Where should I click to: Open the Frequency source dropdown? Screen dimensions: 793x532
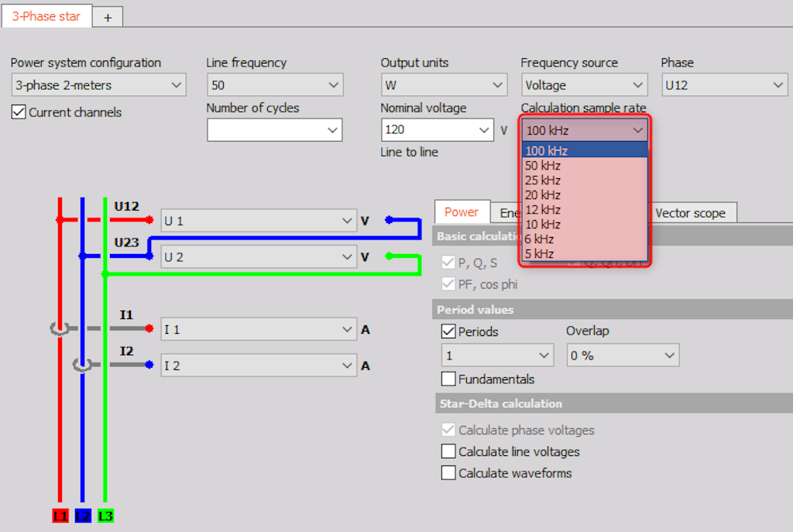pos(584,85)
